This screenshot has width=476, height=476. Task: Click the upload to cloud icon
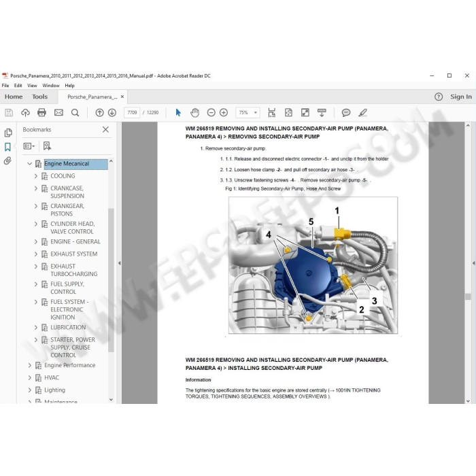click(x=25, y=113)
